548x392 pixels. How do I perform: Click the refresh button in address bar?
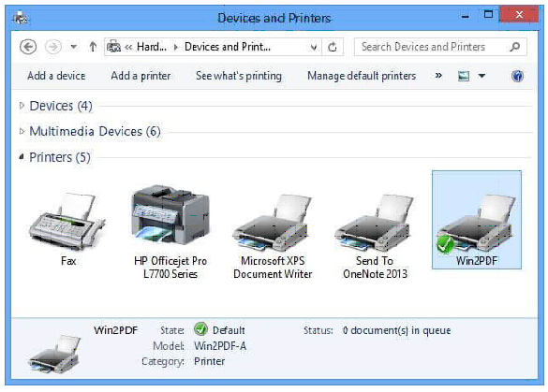(x=333, y=47)
